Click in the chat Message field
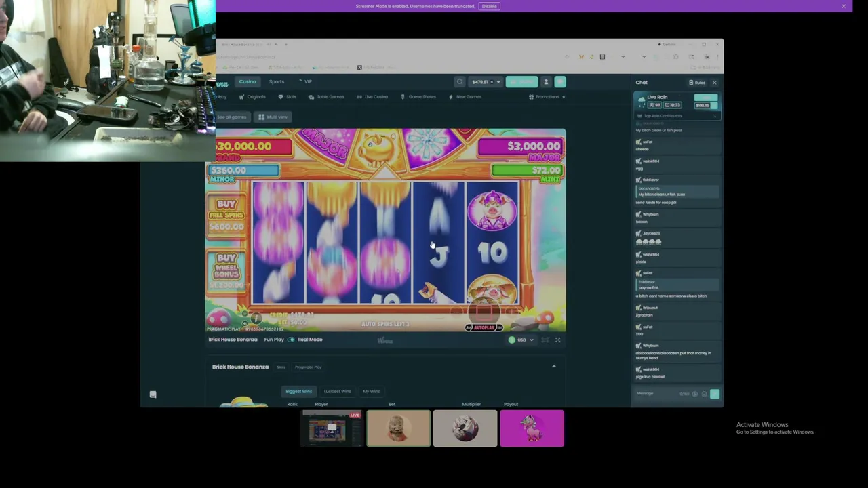The height and width of the screenshot is (488, 868). [656, 394]
